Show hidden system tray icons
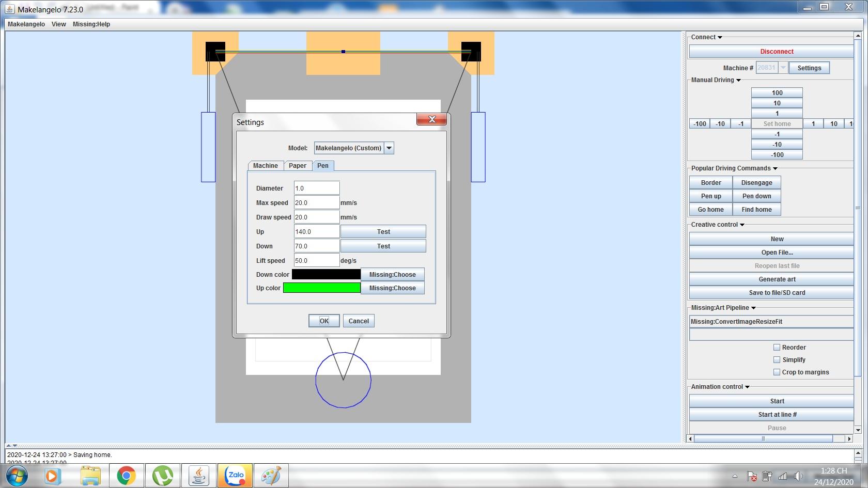The height and width of the screenshot is (488, 868). (x=735, y=476)
